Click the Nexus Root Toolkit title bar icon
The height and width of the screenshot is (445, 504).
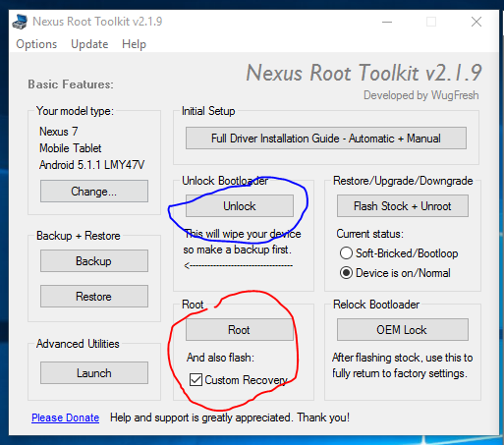pos(20,22)
